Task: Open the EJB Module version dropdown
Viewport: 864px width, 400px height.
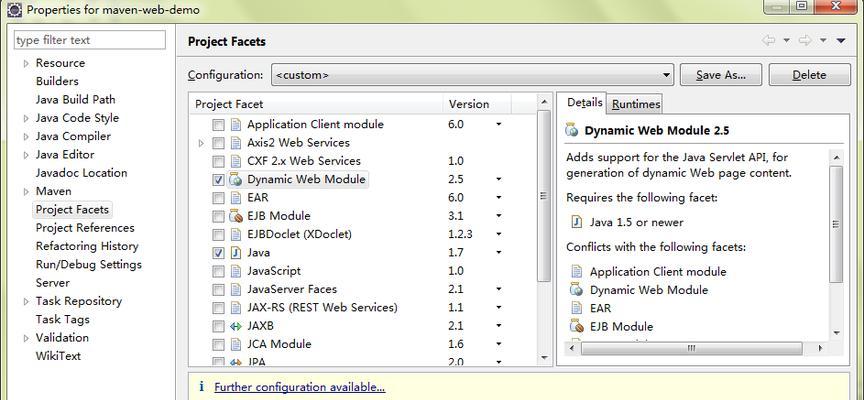Action: [498, 215]
